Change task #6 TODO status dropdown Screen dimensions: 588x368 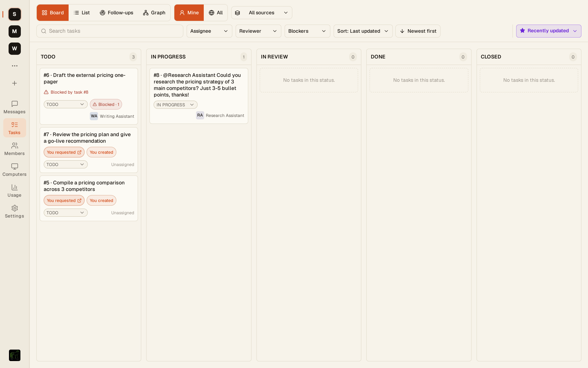(66, 104)
